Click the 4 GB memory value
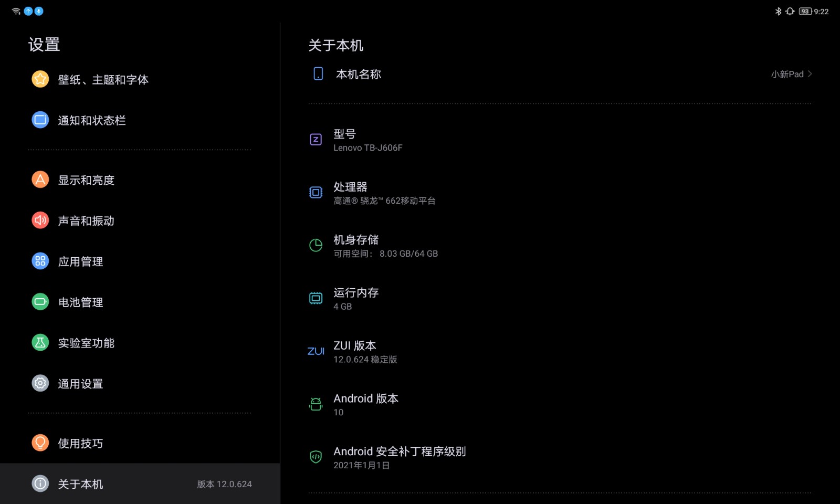Screen dimensions: 840x504 click(342, 307)
